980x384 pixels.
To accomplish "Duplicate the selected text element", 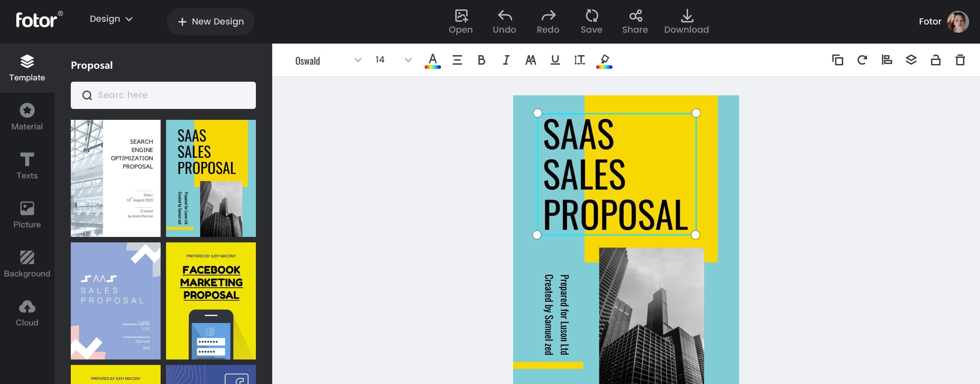I will coord(837,60).
